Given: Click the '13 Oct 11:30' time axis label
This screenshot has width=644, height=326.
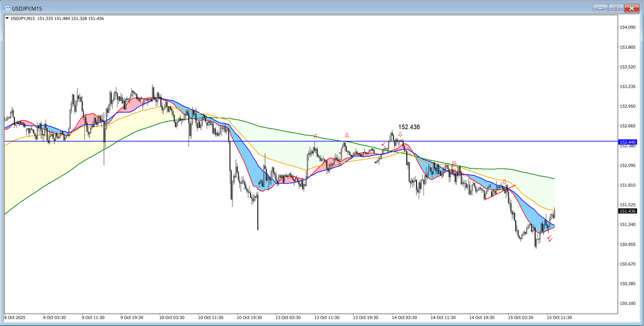Looking at the screenshot, I should point(326,317).
